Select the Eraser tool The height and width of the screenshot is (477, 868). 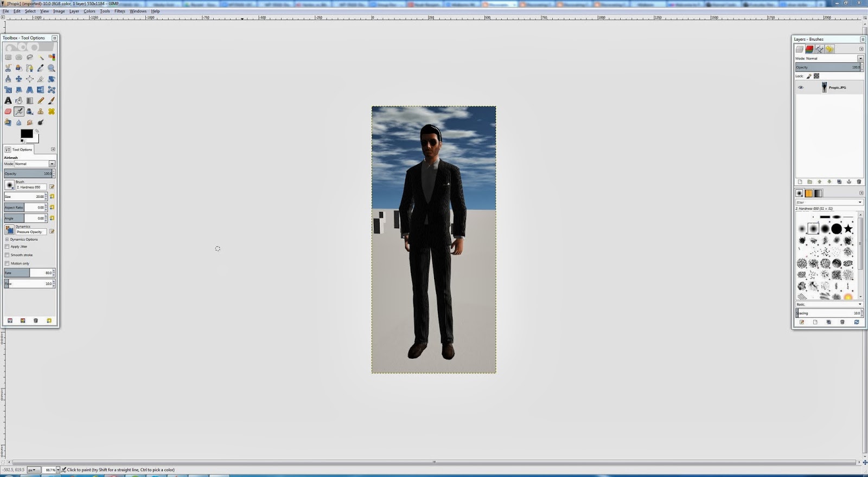click(8, 112)
